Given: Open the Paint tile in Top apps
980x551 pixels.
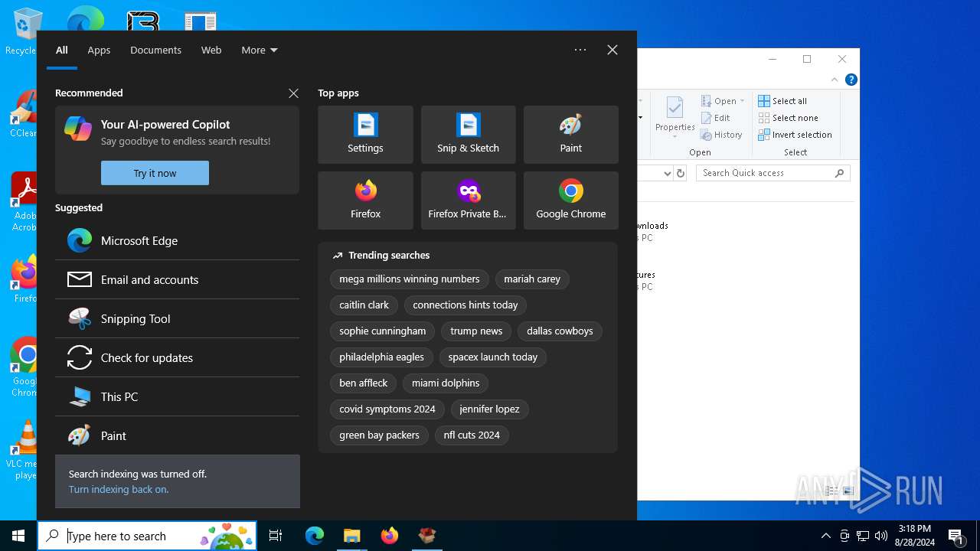Looking at the screenshot, I should (x=570, y=135).
